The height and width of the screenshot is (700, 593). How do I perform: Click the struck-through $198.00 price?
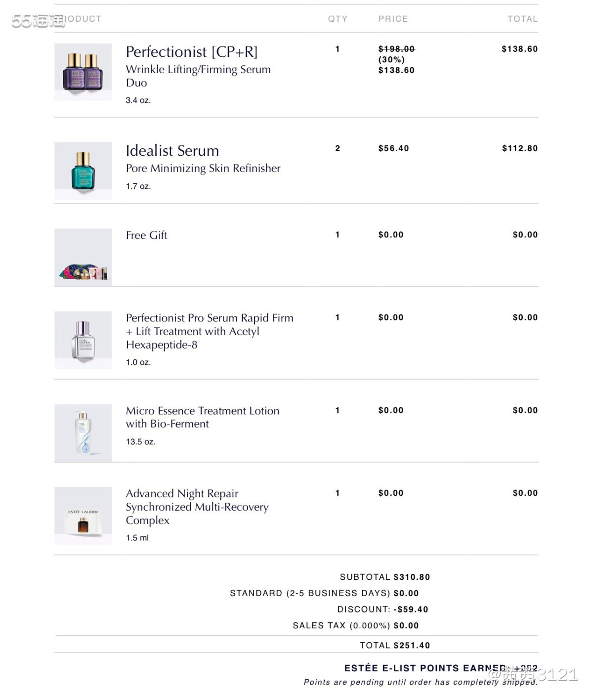pos(397,49)
